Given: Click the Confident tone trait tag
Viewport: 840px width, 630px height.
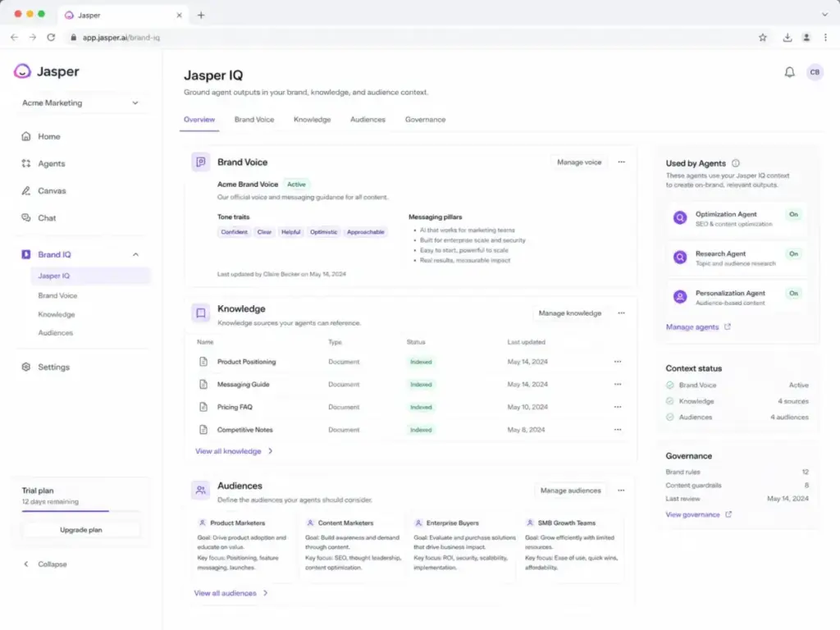Looking at the screenshot, I should [x=234, y=232].
